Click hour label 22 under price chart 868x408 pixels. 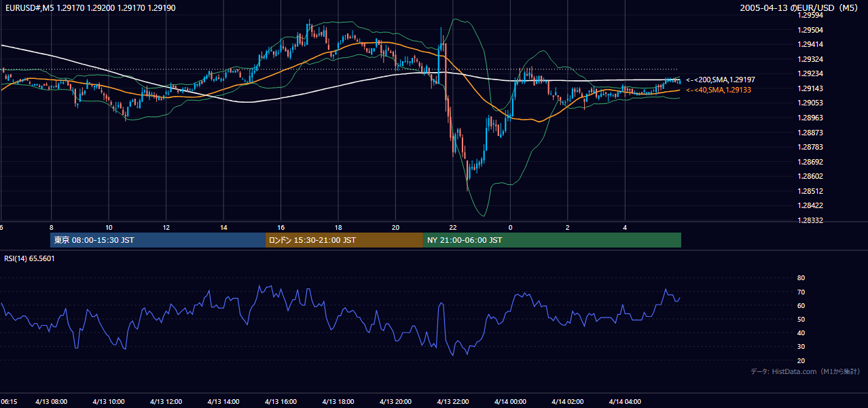(453, 227)
